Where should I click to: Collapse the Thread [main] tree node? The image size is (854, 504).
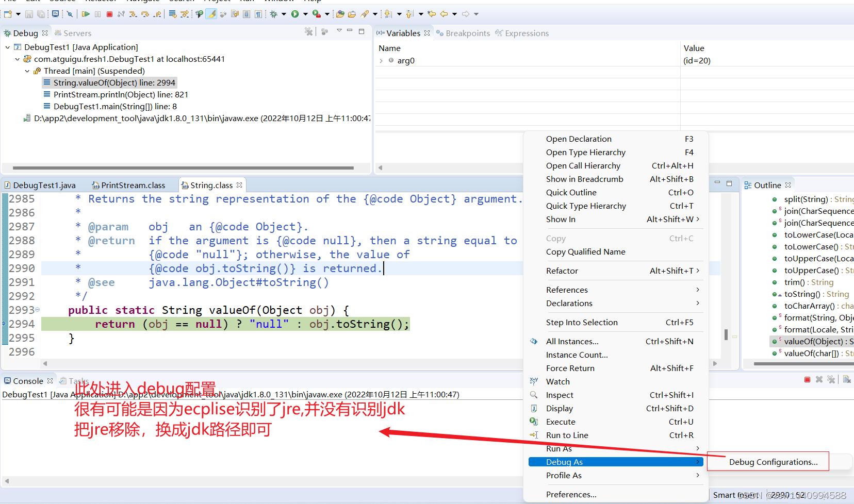point(27,71)
